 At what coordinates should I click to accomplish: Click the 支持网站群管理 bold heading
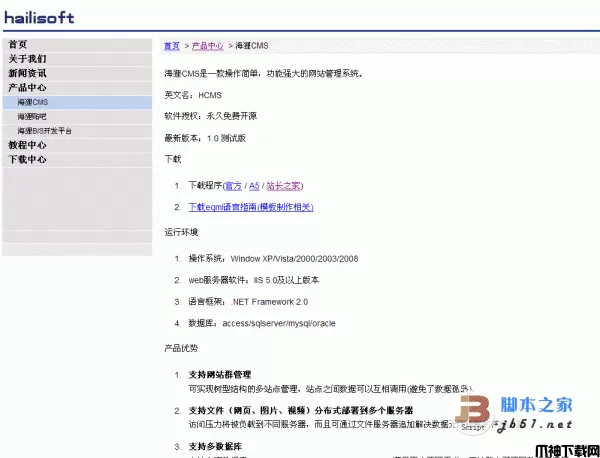(x=220, y=375)
